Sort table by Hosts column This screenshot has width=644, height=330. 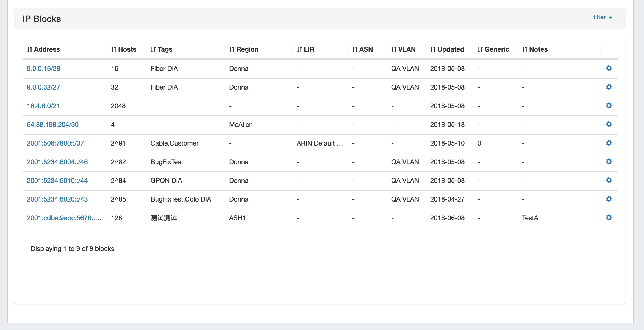point(124,49)
